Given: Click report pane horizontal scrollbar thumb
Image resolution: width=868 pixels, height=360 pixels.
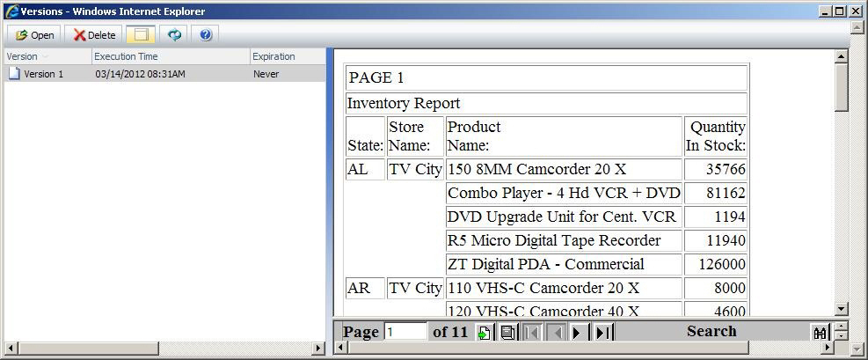Looking at the screenshot, I should pos(547,348).
